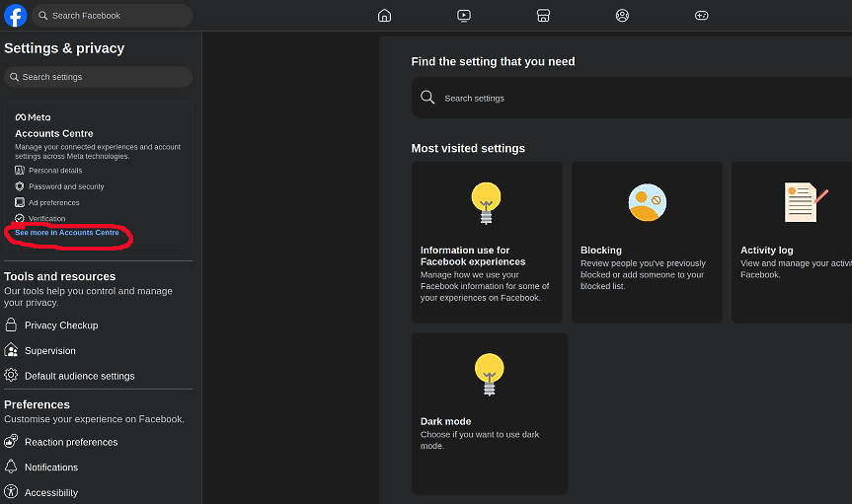Open the Video tab icon

coord(463,15)
